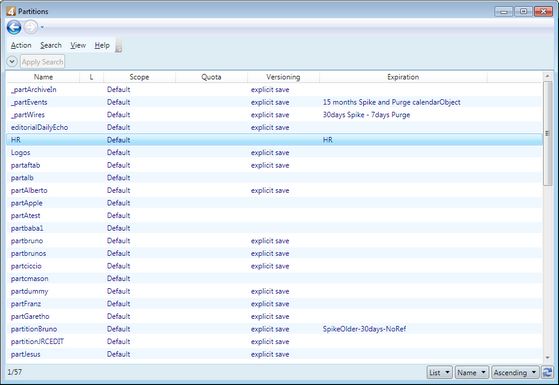Refresh the partitions list icon

tap(547, 373)
